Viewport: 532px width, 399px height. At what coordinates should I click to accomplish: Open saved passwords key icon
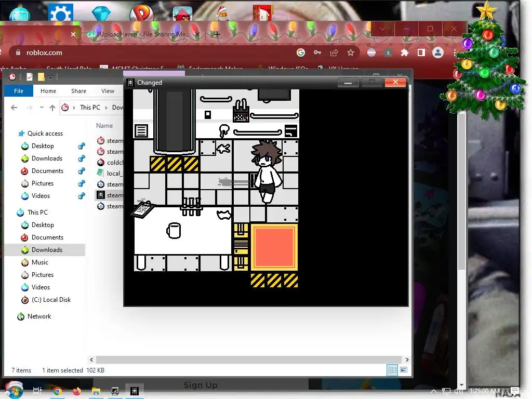click(x=317, y=52)
